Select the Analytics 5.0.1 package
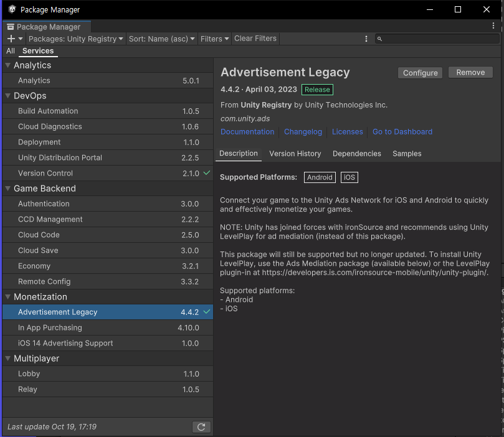Viewport: 504px width, 437px height. [x=108, y=80]
